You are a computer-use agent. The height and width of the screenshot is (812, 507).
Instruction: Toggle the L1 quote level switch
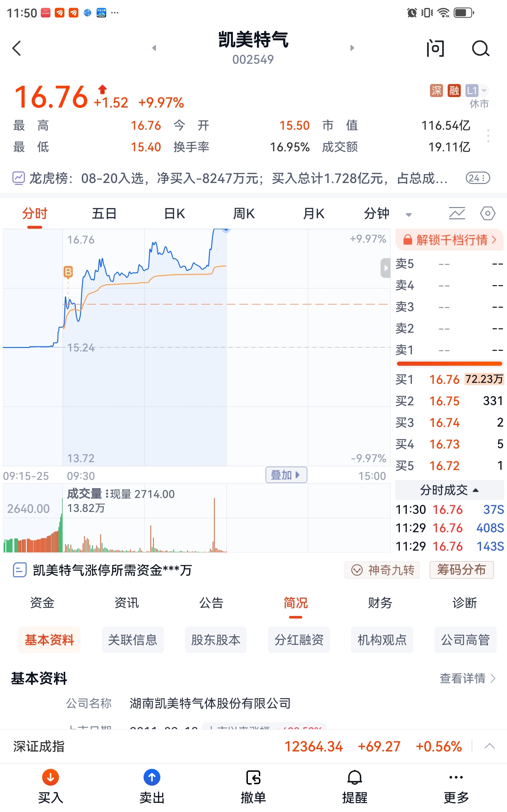(477, 91)
